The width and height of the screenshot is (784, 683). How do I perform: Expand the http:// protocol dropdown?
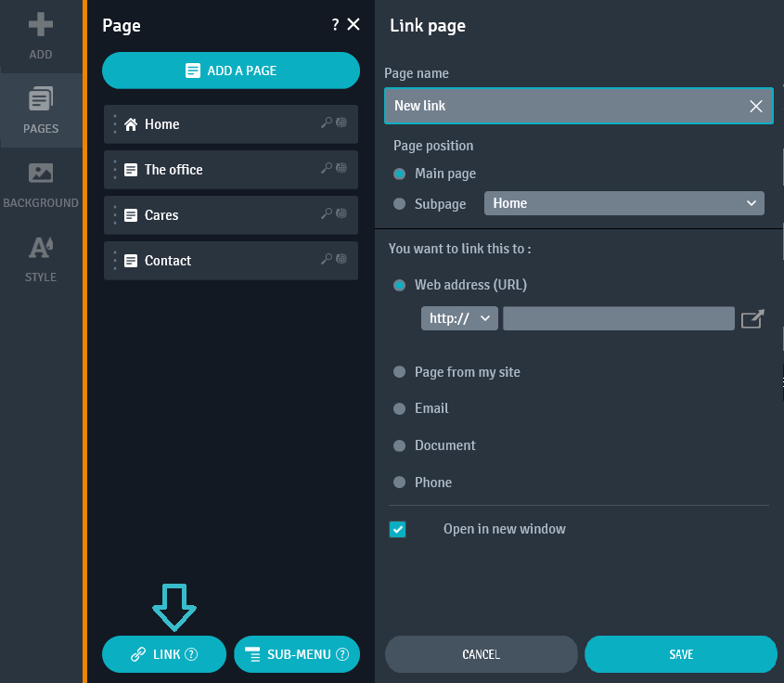click(459, 318)
